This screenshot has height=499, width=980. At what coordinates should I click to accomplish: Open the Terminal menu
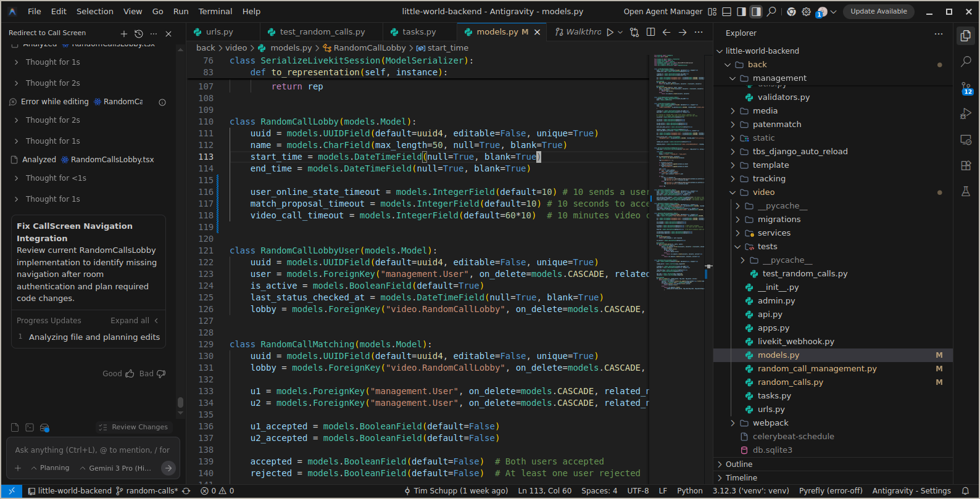215,12
